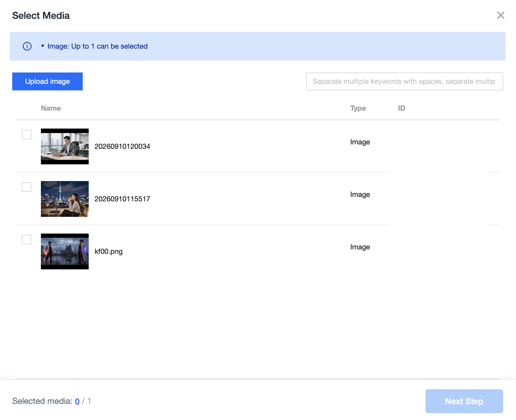Click Image type in kf00.png row
516x420 pixels.
point(360,247)
